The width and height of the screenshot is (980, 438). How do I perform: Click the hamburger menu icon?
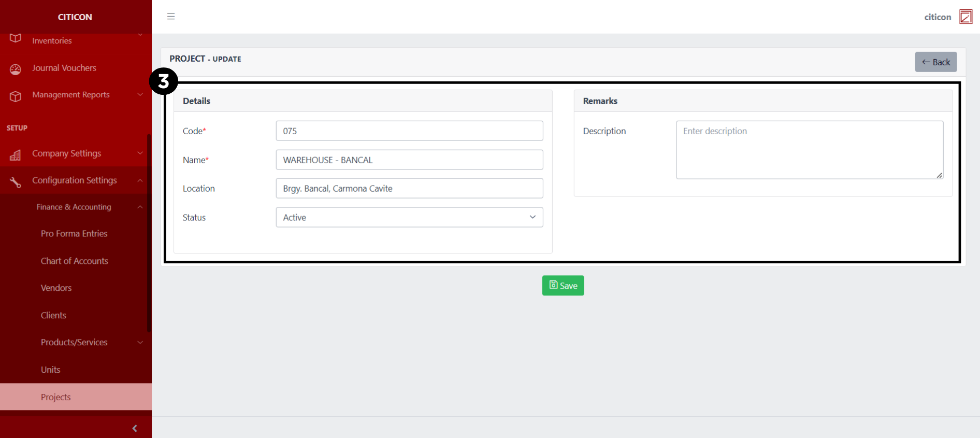tap(171, 17)
